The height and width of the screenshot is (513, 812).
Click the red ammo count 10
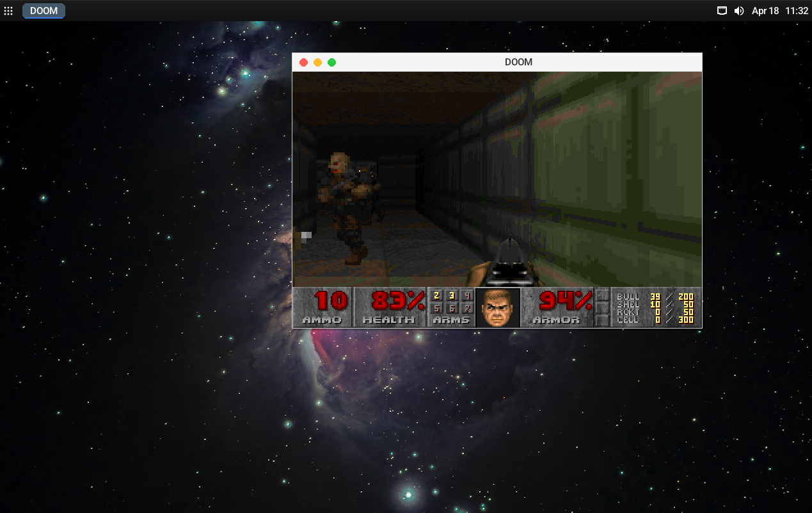(x=331, y=300)
